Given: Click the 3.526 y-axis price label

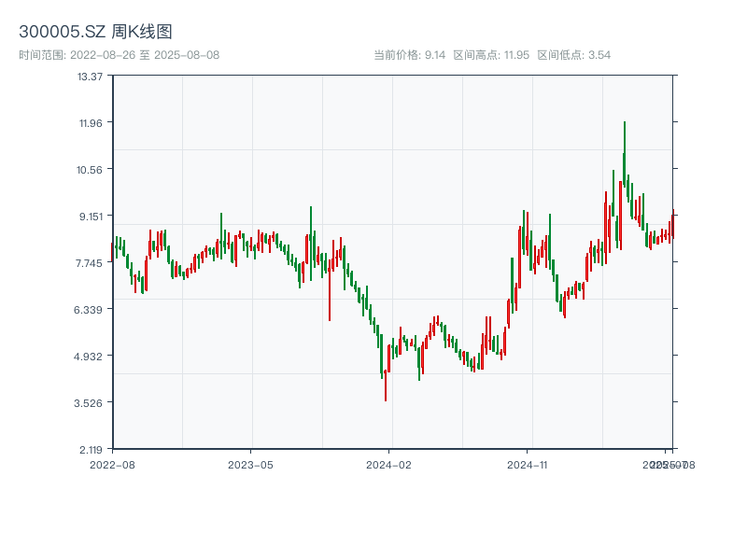Looking at the screenshot, I should pos(90,402).
